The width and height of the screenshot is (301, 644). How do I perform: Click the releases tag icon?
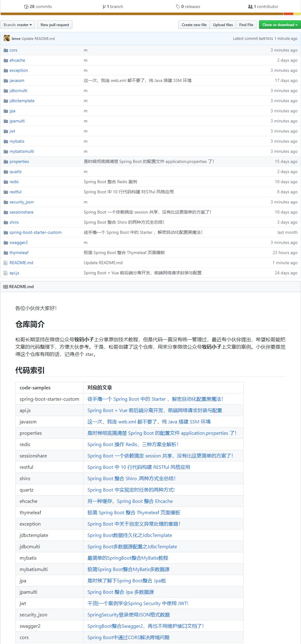(178, 7)
